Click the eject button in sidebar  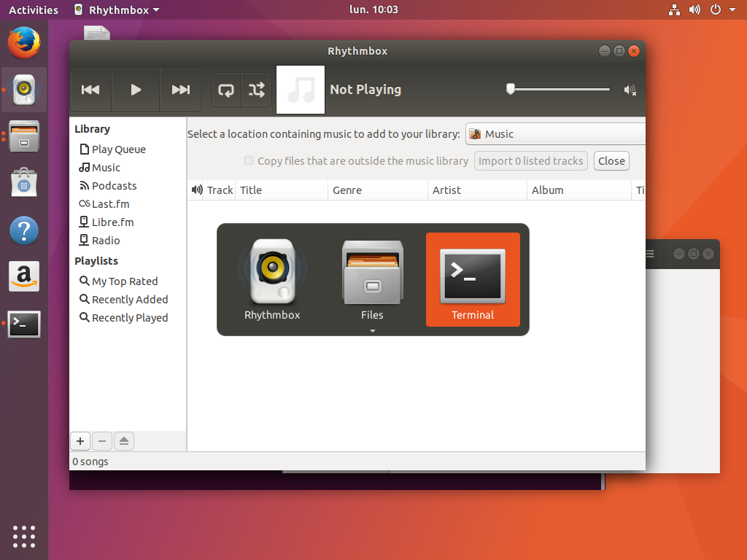(x=124, y=441)
